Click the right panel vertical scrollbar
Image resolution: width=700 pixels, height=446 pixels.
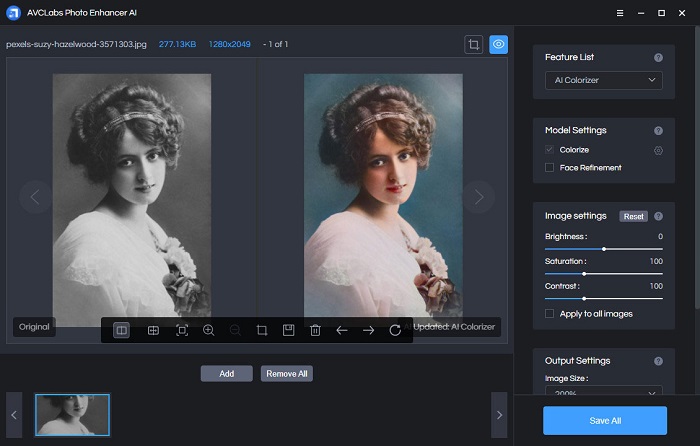pos(697,167)
